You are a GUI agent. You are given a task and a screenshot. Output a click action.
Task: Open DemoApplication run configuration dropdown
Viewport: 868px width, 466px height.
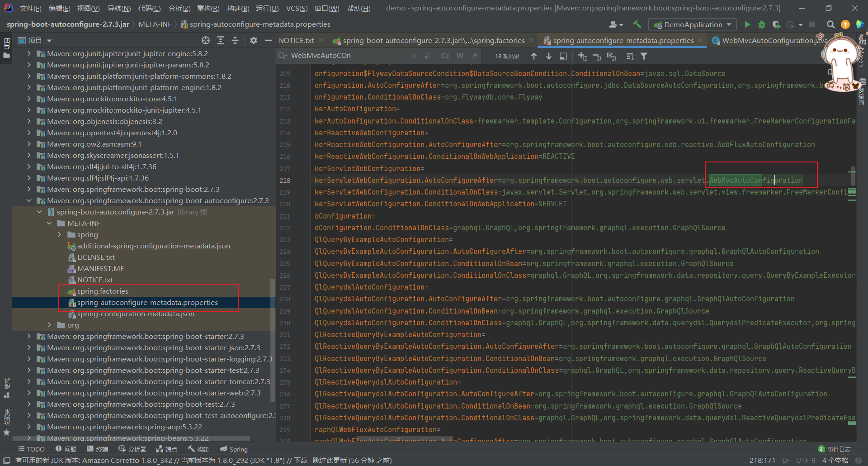(692, 24)
